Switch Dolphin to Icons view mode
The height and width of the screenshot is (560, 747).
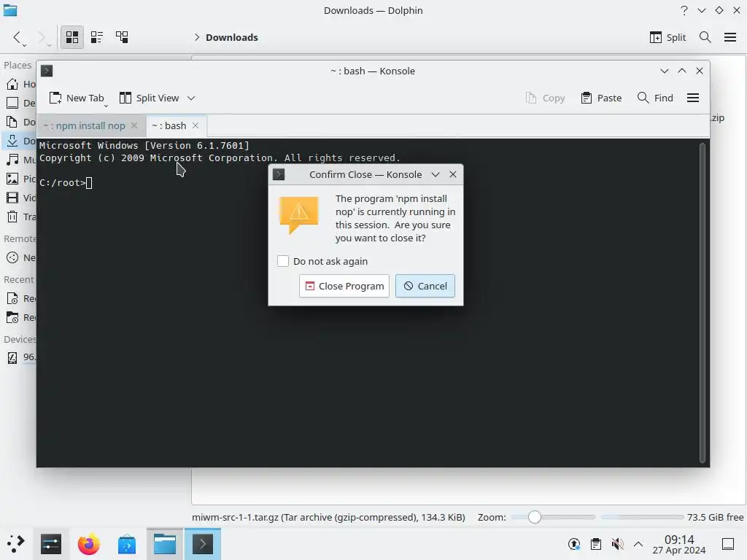[x=72, y=37]
